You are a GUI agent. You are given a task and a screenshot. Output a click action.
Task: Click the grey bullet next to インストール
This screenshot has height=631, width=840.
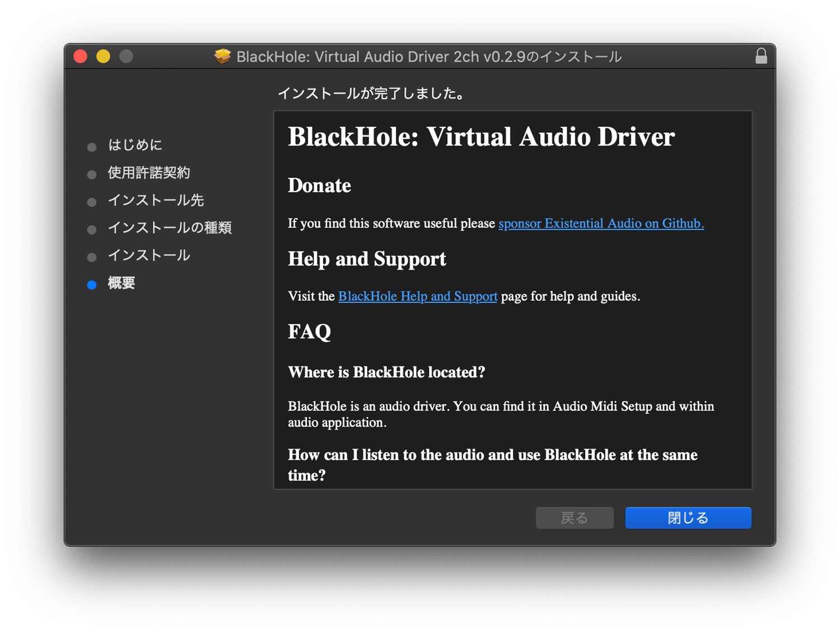point(92,258)
